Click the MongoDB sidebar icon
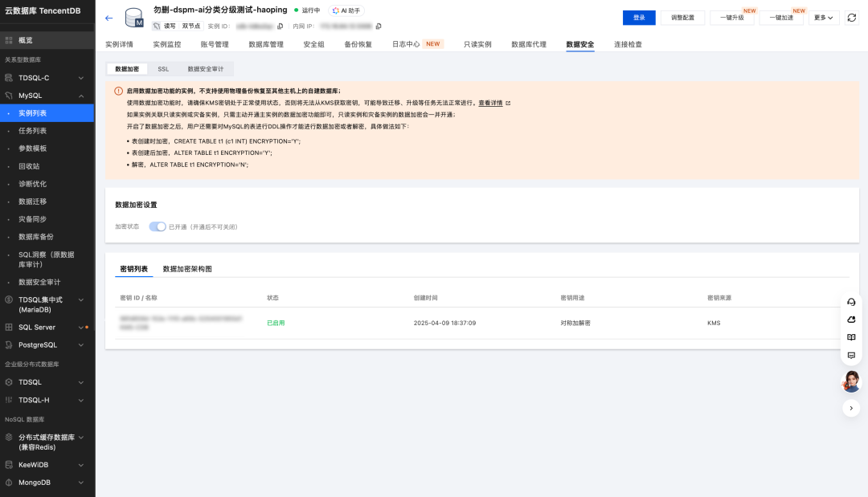Image resolution: width=868 pixels, height=497 pixels. tap(9, 483)
